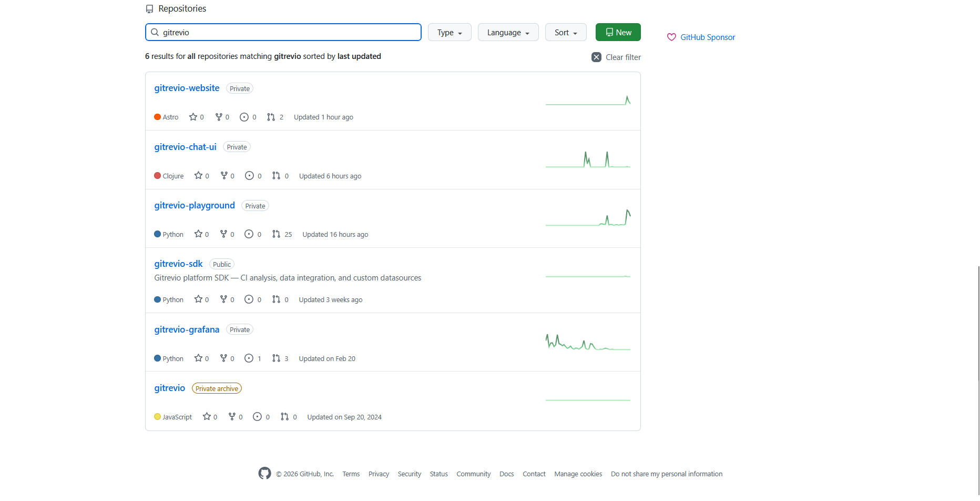Image resolution: width=980 pixels, height=501 pixels.
Task: View gitrevio-playground activity sparkline
Action: pyautogui.click(x=588, y=217)
